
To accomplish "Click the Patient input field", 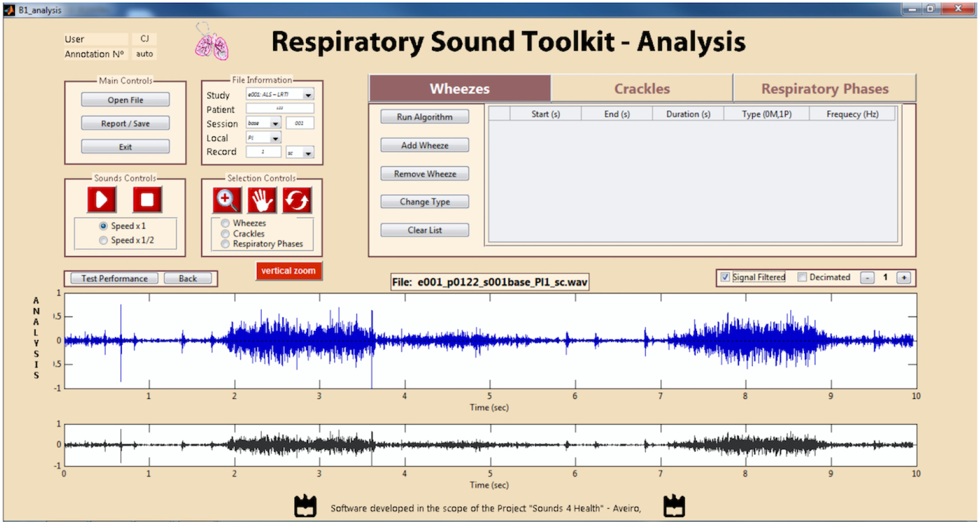I will coord(280,108).
